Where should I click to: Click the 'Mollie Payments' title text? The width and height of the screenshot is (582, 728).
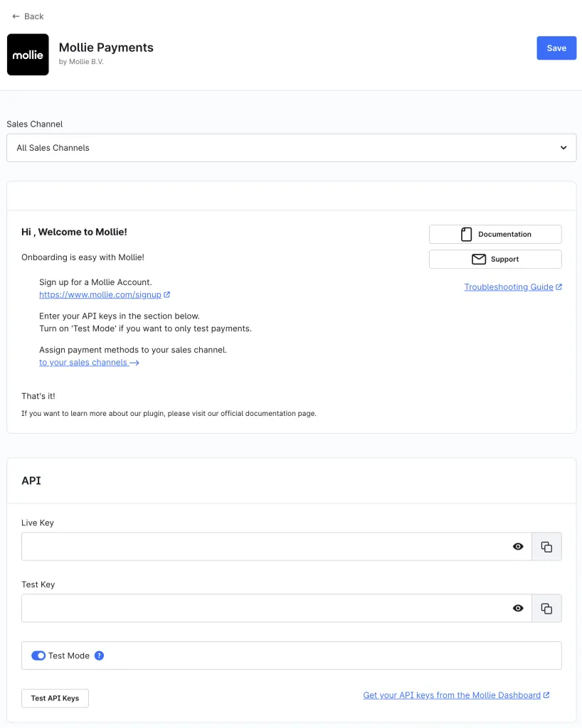[x=106, y=48]
